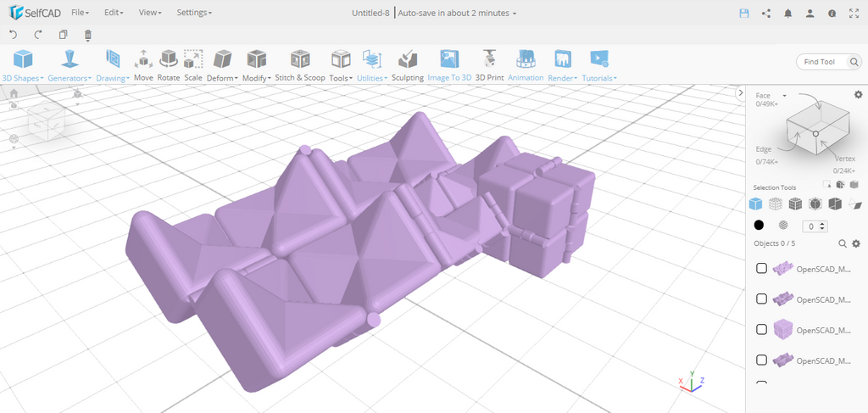This screenshot has width=868, height=413.
Task: Open the info icon
Action: pos(832,14)
